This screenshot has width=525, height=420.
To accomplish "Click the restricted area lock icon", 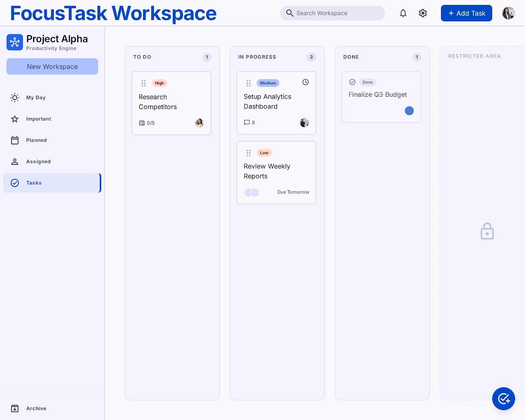I will [487, 231].
